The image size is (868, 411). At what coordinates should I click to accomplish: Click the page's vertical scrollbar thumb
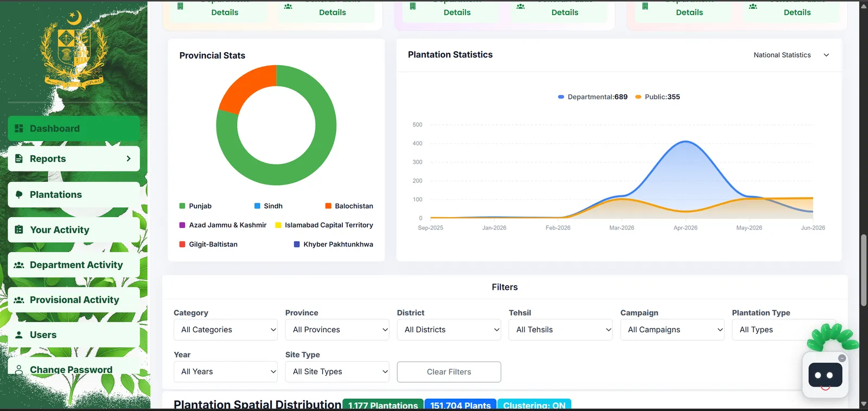coord(864,270)
